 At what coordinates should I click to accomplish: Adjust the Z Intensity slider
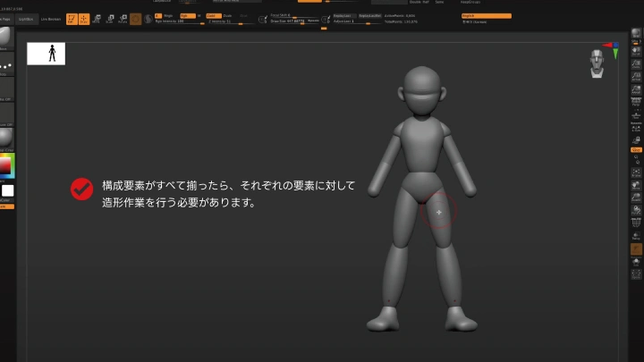230,21
